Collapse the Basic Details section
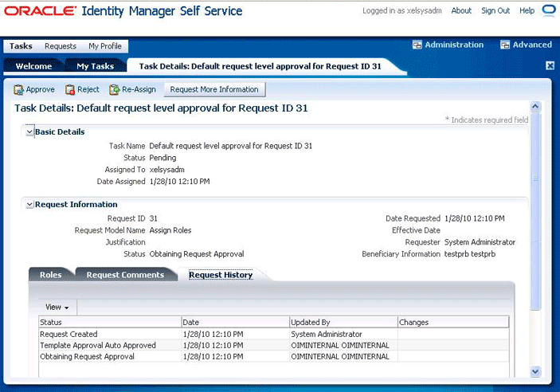 [x=29, y=131]
